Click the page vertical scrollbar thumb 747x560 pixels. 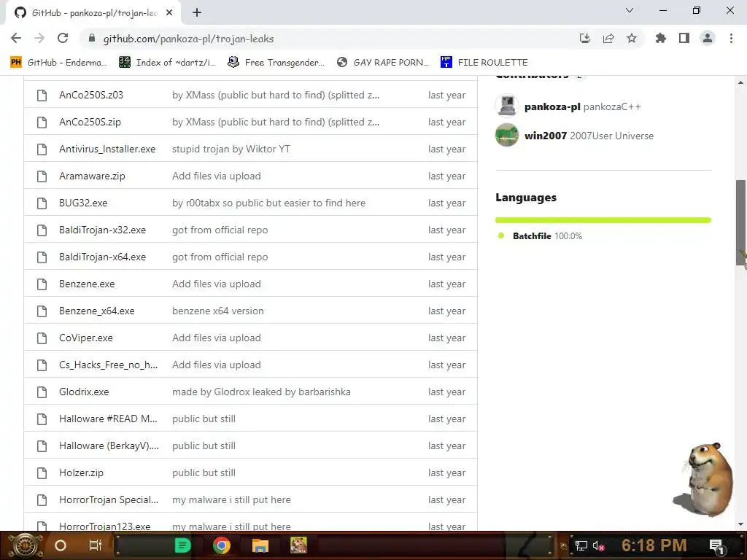point(741,222)
